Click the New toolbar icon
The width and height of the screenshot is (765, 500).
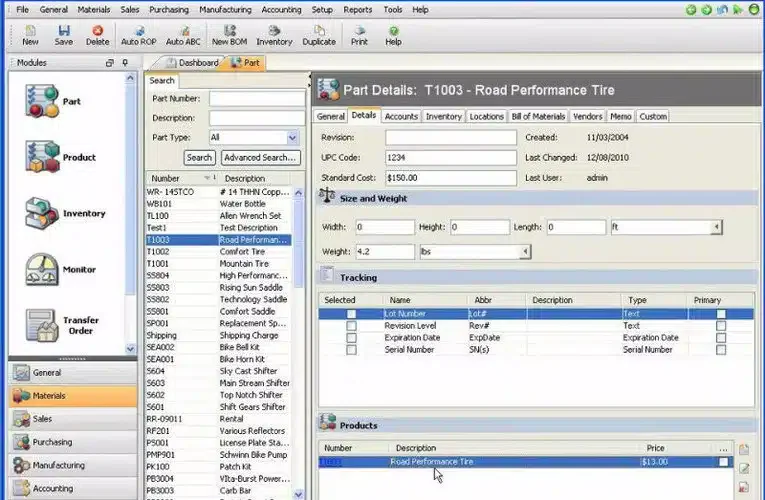(x=30, y=36)
